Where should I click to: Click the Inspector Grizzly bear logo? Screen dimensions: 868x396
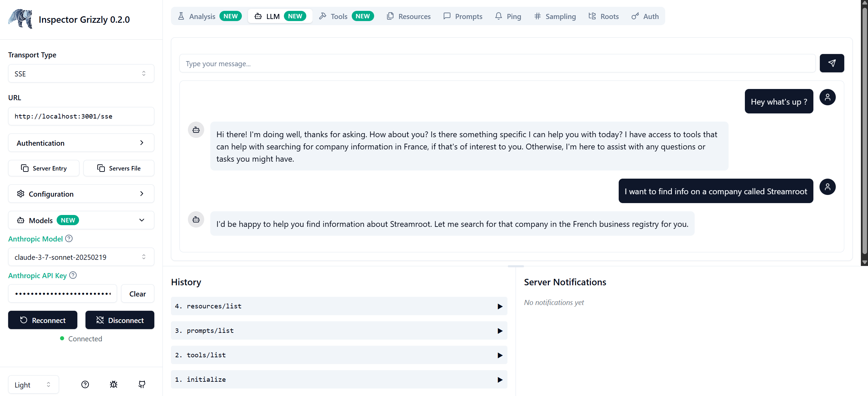(x=20, y=19)
